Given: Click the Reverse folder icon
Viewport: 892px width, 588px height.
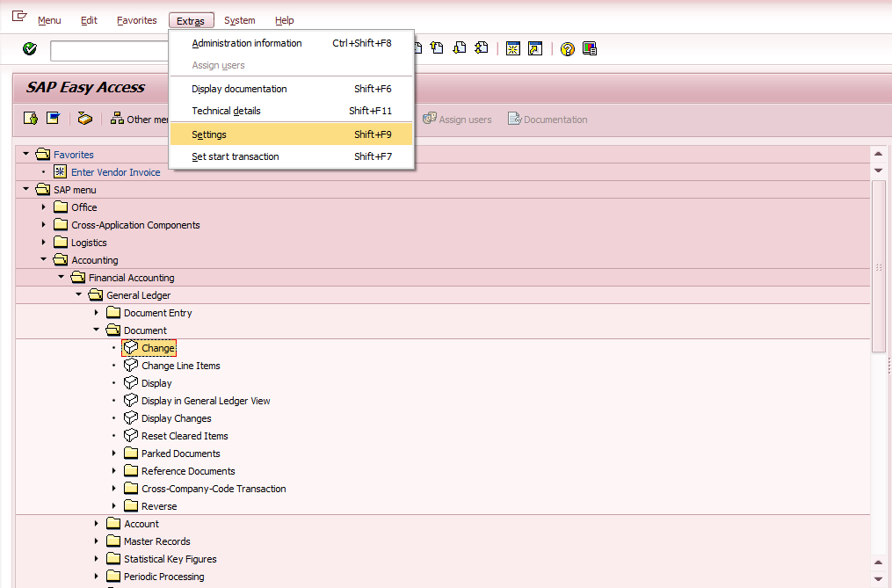Looking at the screenshot, I should point(131,505).
